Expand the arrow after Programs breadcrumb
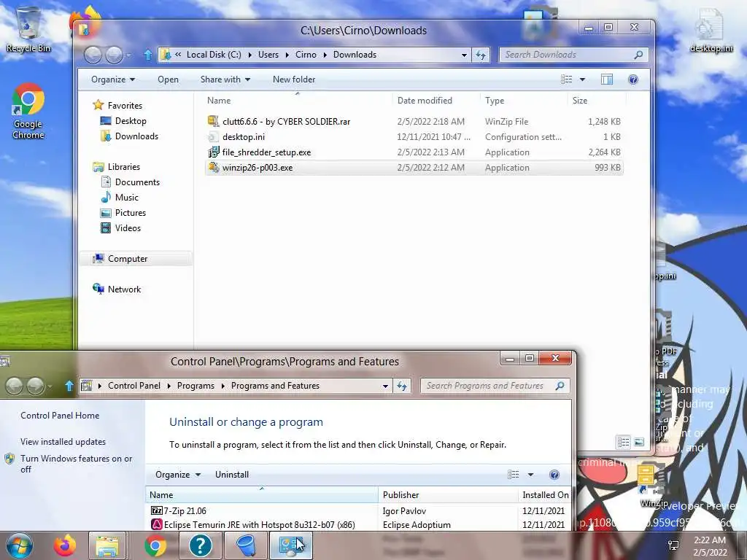 pyautogui.click(x=223, y=386)
